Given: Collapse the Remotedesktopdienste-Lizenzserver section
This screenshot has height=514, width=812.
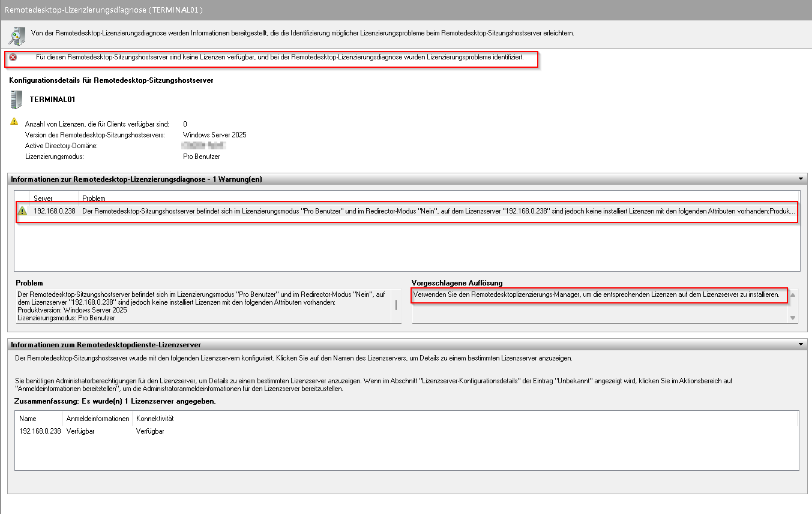Looking at the screenshot, I should [x=800, y=345].
